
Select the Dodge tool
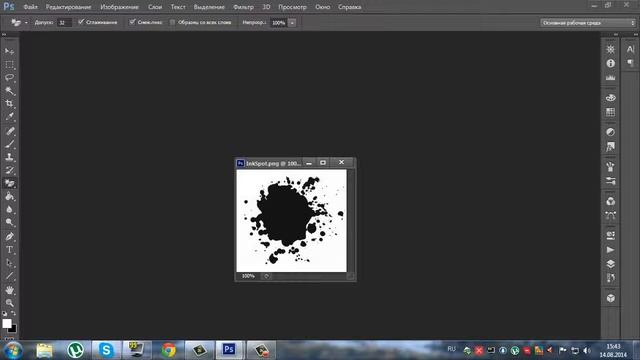9,222
